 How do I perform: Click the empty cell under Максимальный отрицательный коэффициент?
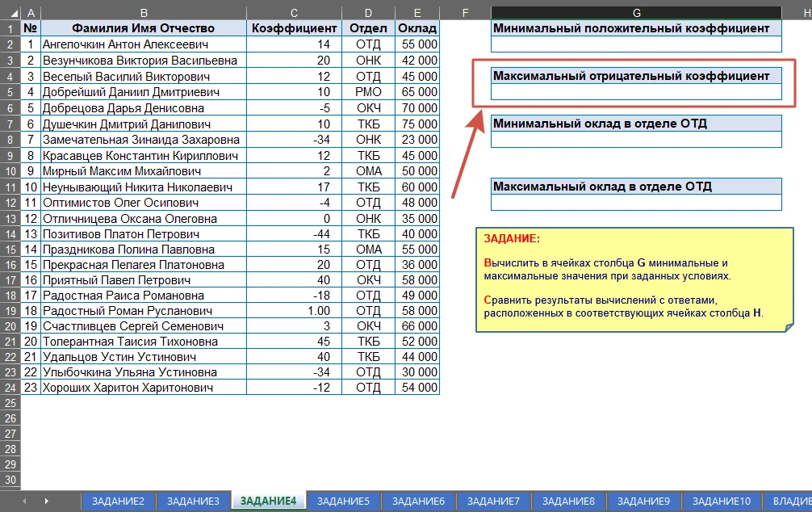(x=637, y=92)
